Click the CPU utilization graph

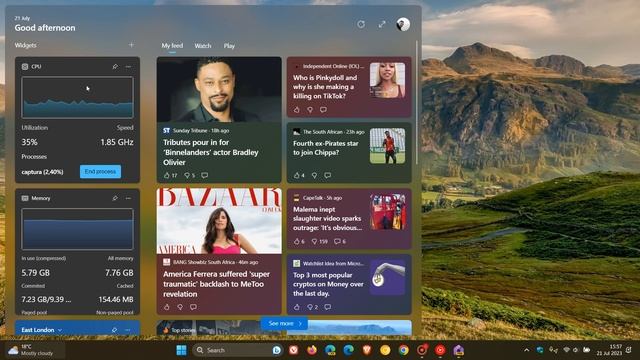pos(78,98)
